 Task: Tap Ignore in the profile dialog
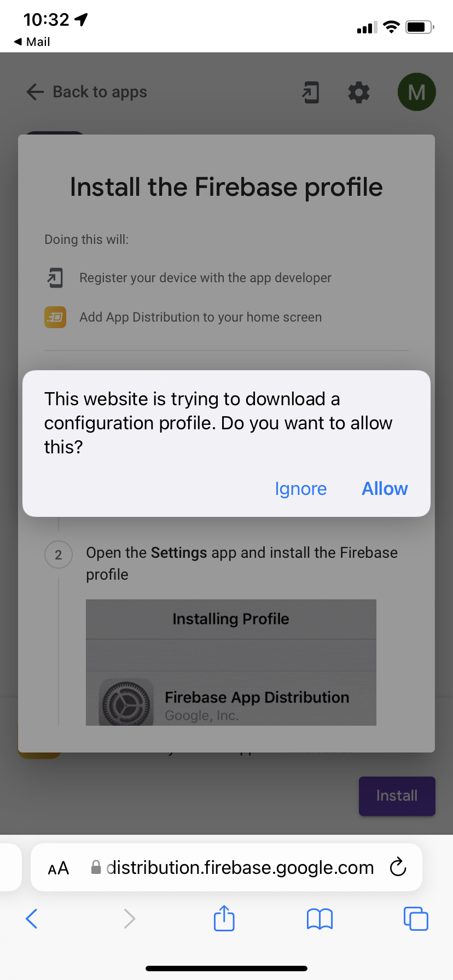300,488
